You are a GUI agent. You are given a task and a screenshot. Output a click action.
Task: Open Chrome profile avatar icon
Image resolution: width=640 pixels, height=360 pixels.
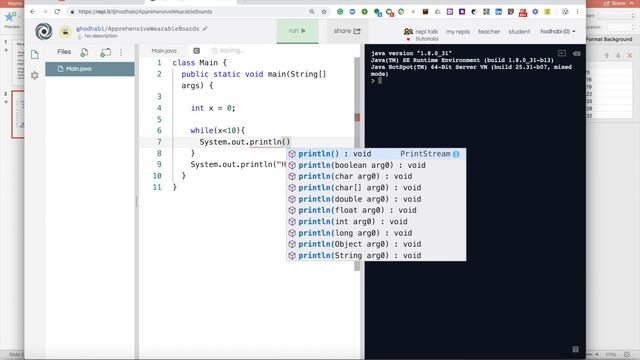click(x=565, y=12)
